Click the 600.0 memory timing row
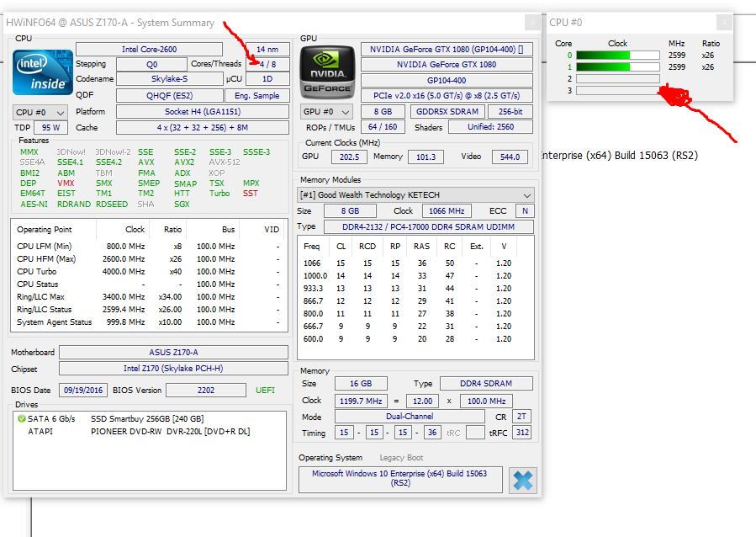 [415, 338]
